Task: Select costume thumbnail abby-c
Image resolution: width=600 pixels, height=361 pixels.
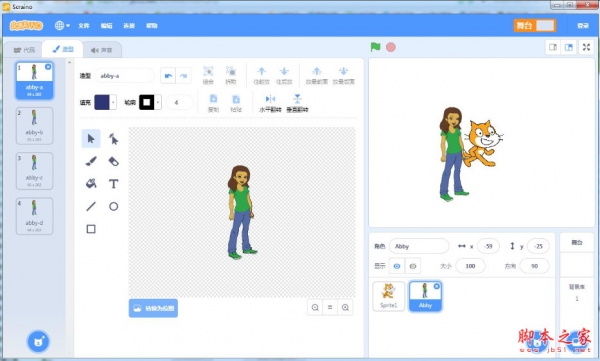Action: coord(34,171)
